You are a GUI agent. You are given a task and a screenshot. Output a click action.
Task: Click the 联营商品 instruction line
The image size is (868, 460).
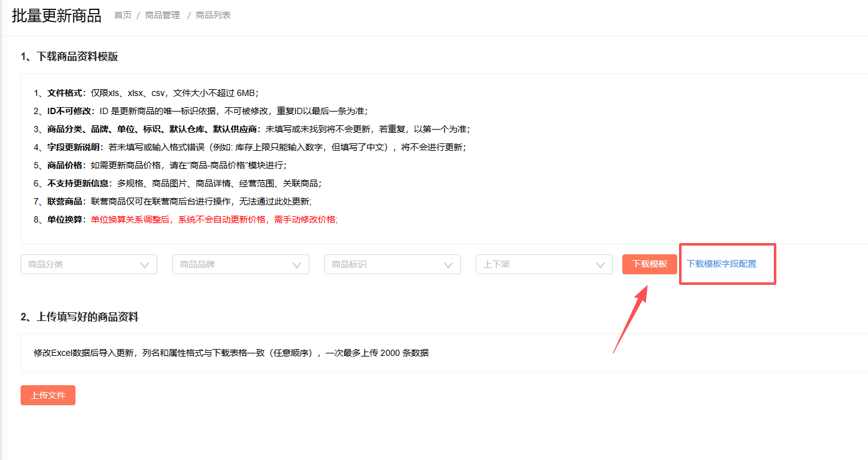[x=173, y=201]
